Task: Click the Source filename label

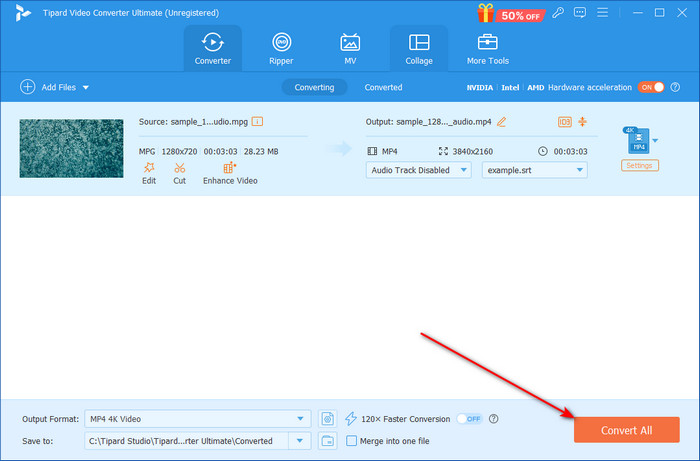Action: click(x=193, y=121)
